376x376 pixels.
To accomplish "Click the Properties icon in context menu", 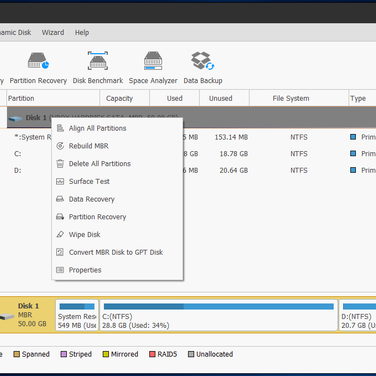I will pyautogui.click(x=60, y=270).
